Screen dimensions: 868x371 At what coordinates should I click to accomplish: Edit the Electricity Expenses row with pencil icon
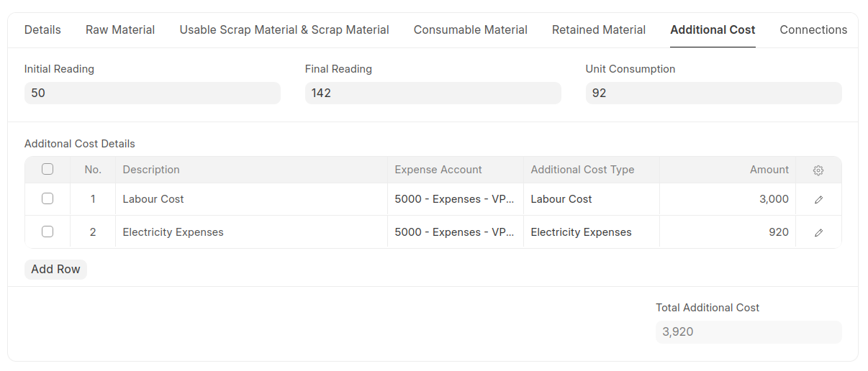[x=818, y=233]
